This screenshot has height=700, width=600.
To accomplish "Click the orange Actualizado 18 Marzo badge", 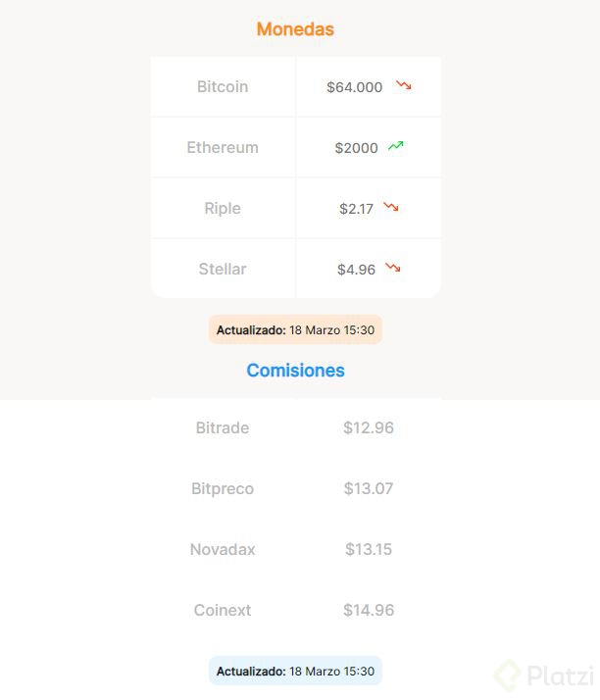I will pyautogui.click(x=295, y=330).
